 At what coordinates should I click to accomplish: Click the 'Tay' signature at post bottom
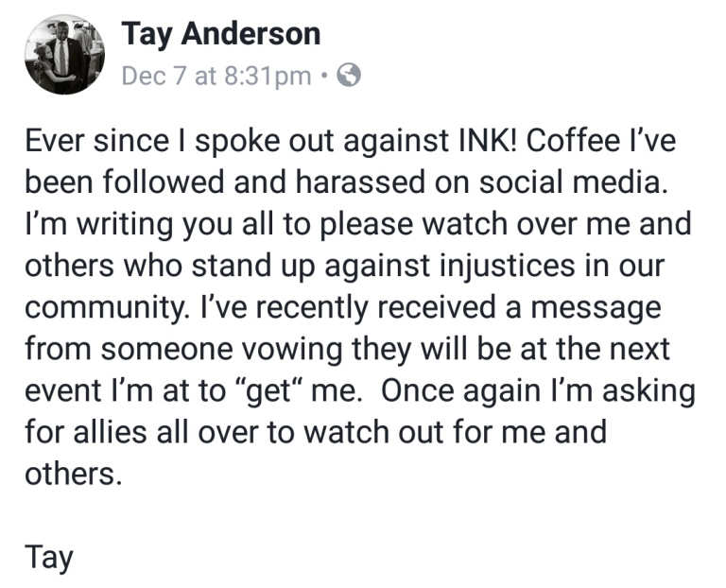49,558
